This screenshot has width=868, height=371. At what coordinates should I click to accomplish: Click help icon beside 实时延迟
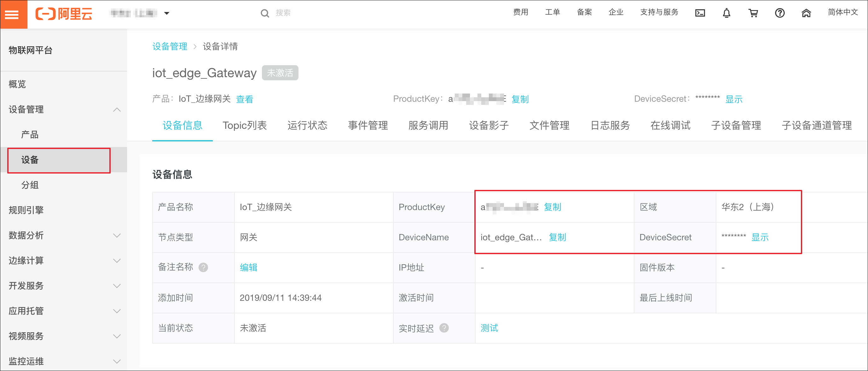[444, 328]
